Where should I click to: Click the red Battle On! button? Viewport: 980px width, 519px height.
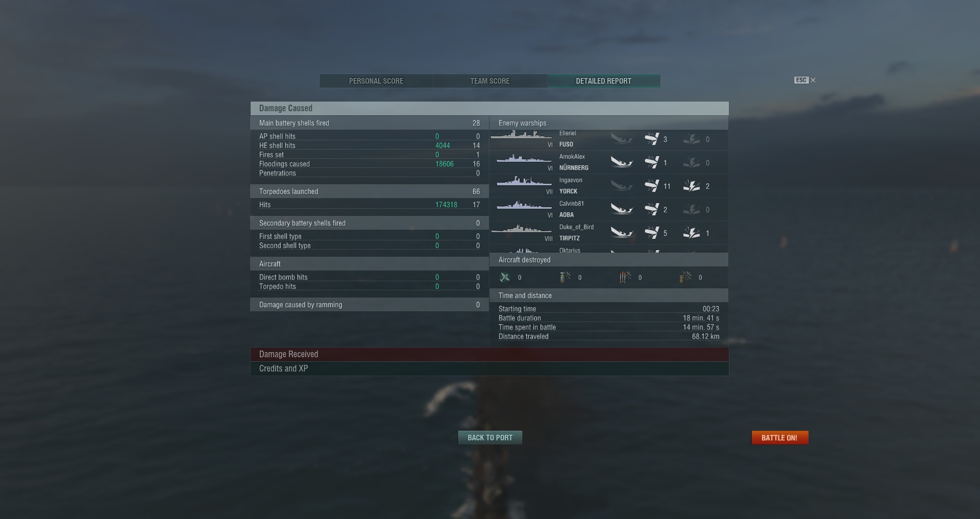[x=780, y=438]
